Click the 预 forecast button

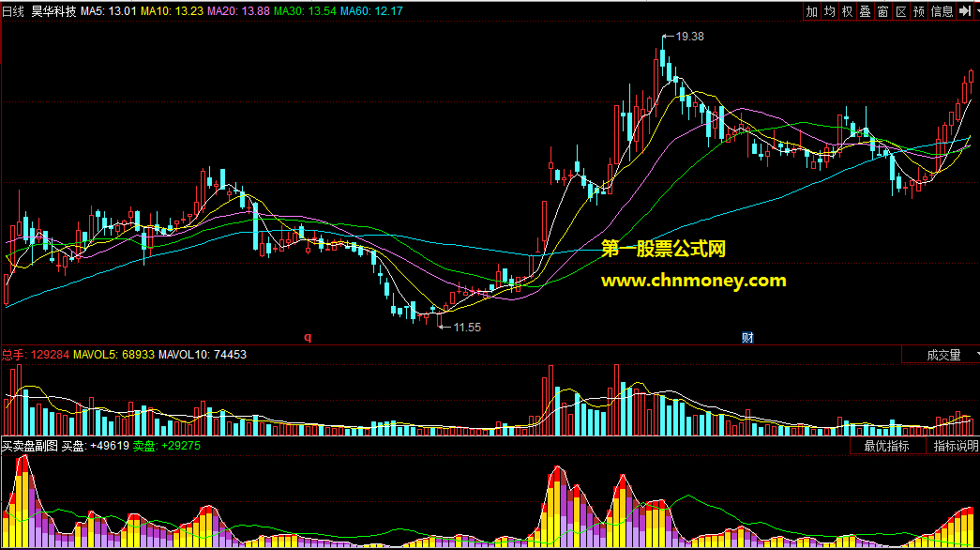(919, 11)
